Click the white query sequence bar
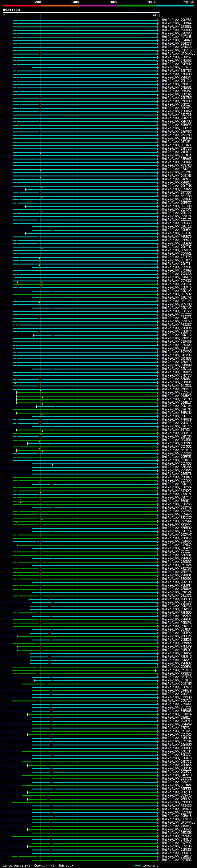This screenshot has height=868, width=197. [81, 13]
